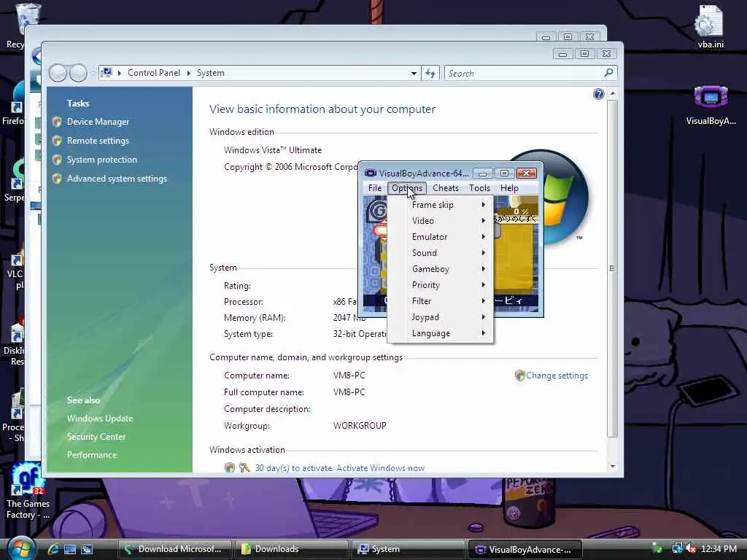Click the scroll up arrow in System window
The height and width of the screenshot is (560, 747).
coord(613,93)
